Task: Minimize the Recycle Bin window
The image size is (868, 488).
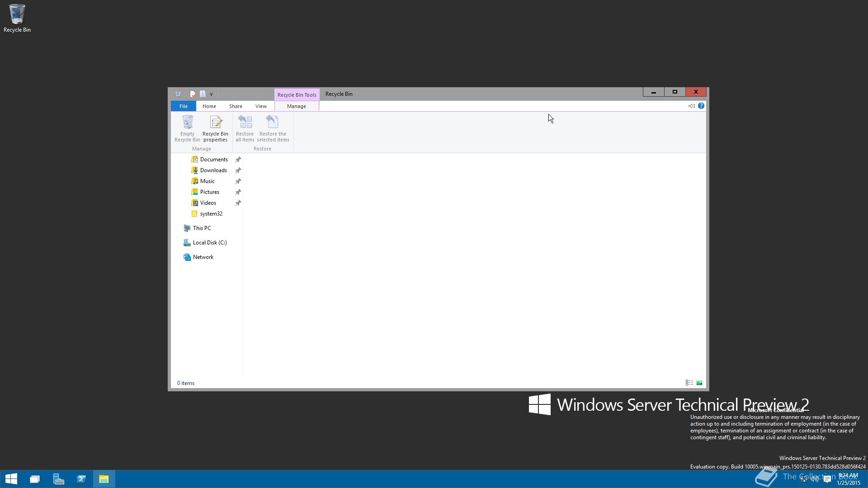Action: click(x=654, y=92)
